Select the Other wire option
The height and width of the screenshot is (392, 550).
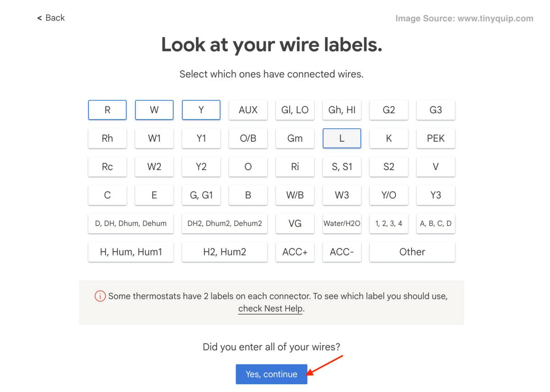point(412,252)
